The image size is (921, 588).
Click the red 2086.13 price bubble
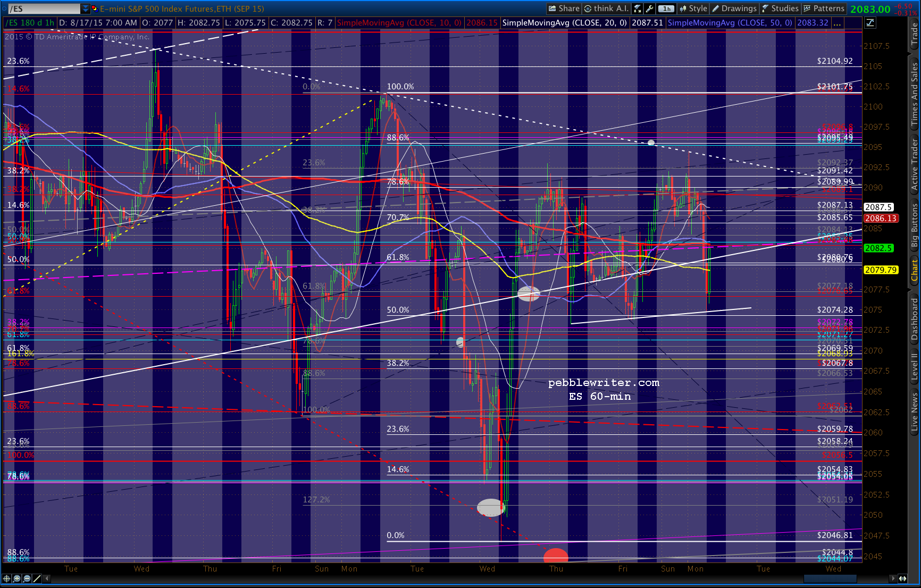(x=881, y=219)
